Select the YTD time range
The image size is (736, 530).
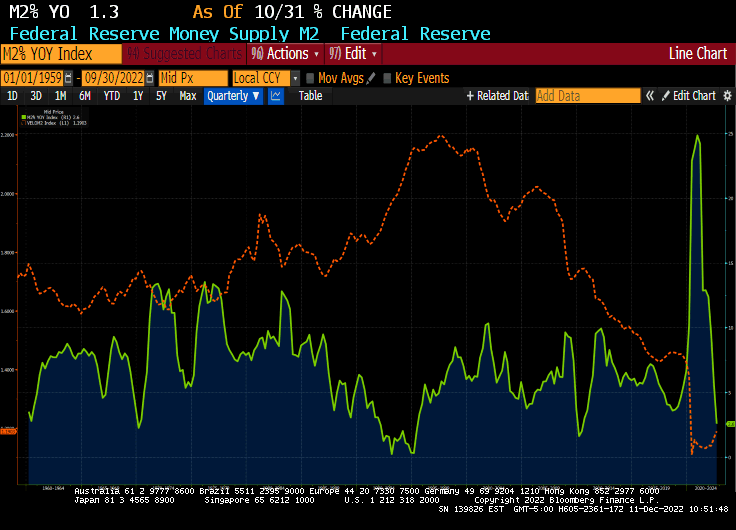coord(111,96)
